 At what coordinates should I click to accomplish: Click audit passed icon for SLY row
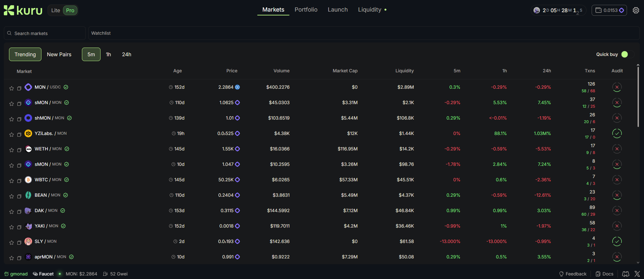pos(617,241)
